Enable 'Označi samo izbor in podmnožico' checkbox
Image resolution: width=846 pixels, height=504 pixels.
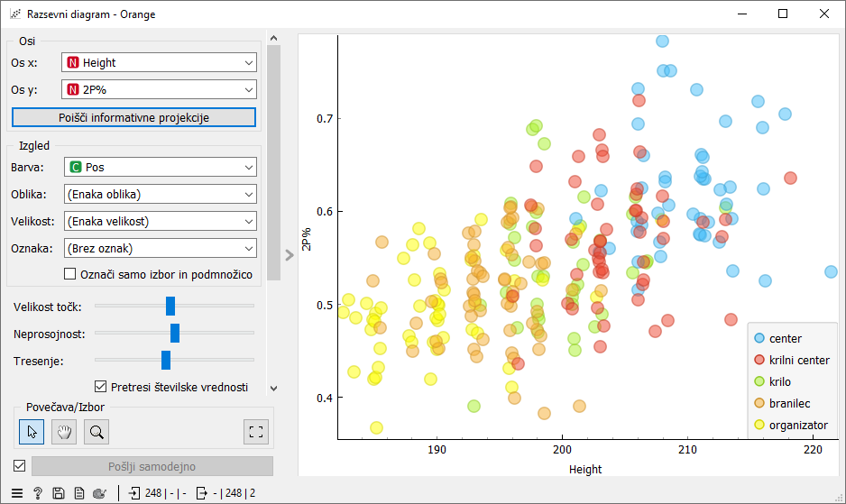click(x=71, y=274)
